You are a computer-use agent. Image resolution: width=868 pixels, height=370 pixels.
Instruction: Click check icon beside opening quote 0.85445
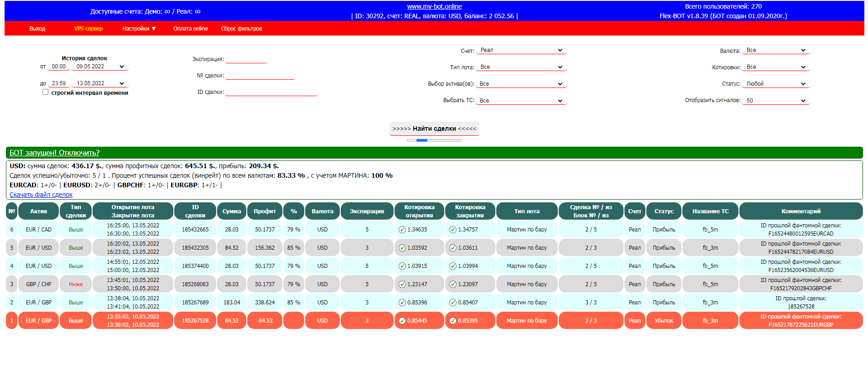[402, 321]
